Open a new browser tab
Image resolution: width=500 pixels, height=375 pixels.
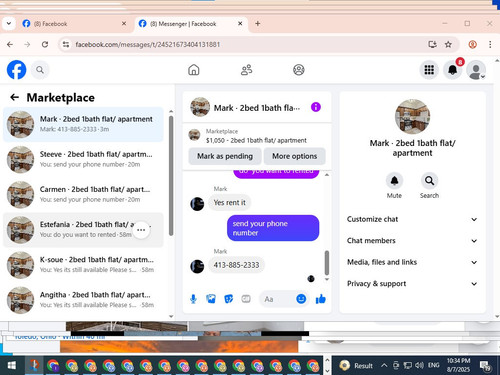coord(258,24)
